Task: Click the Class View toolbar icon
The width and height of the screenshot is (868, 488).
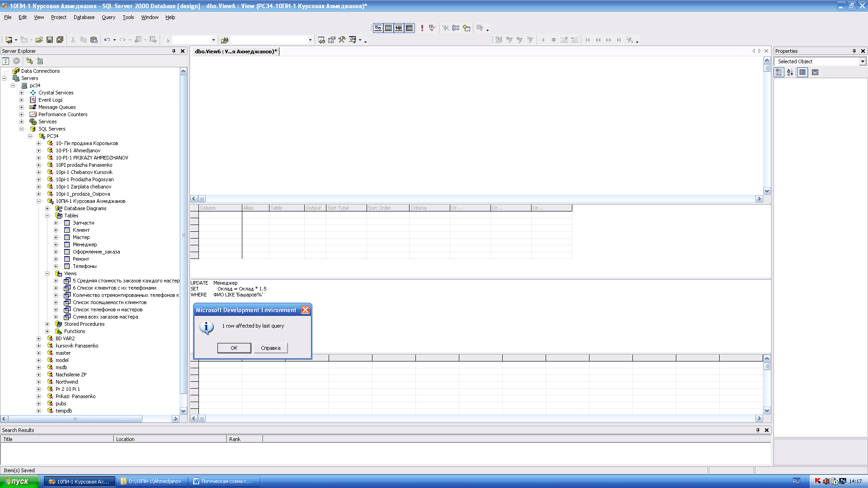Action: (353, 40)
